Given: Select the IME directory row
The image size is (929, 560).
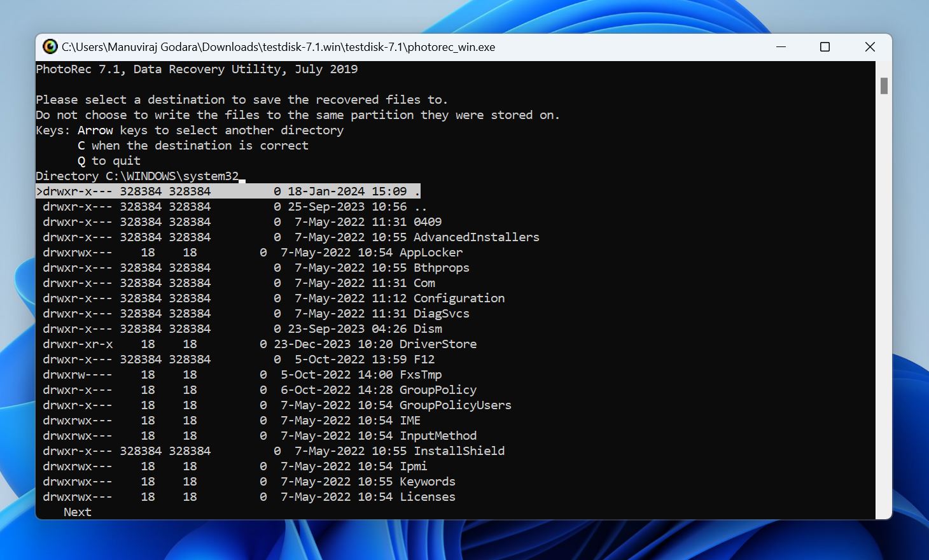Looking at the screenshot, I should click(x=232, y=420).
